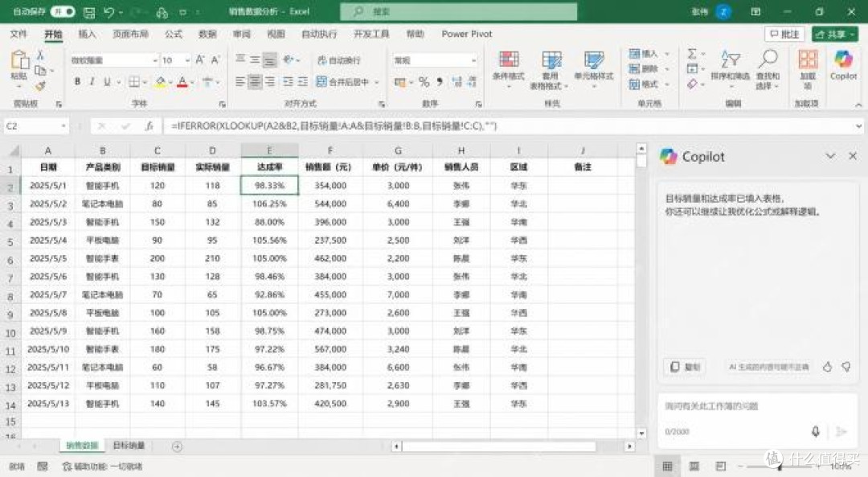Image resolution: width=868 pixels, height=477 pixels.
Task: Collapse Copilot pane with chevron
Action: tap(830, 157)
